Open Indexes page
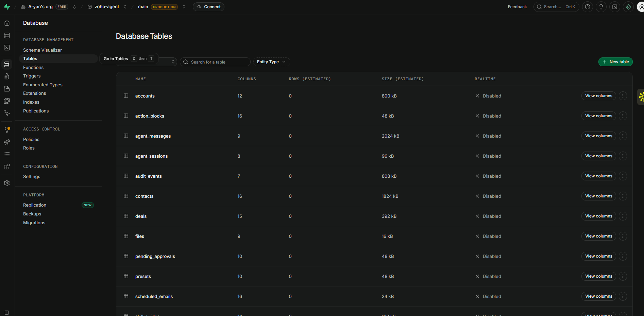This screenshot has height=316, width=644. 31,102
